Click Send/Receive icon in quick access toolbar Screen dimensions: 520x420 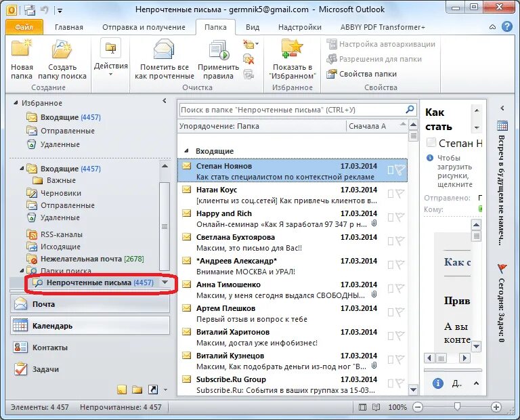tap(29, 10)
